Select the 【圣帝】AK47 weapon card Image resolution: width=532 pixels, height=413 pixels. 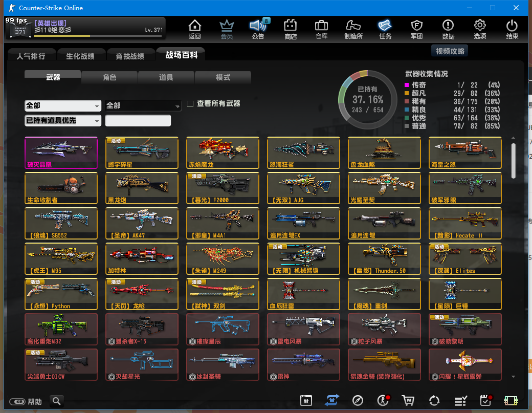142,223
